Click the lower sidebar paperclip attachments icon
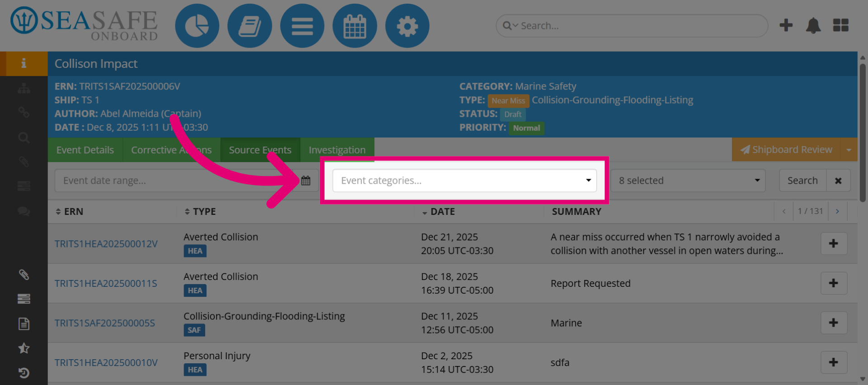This screenshot has width=868, height=385. coord(24,275)
